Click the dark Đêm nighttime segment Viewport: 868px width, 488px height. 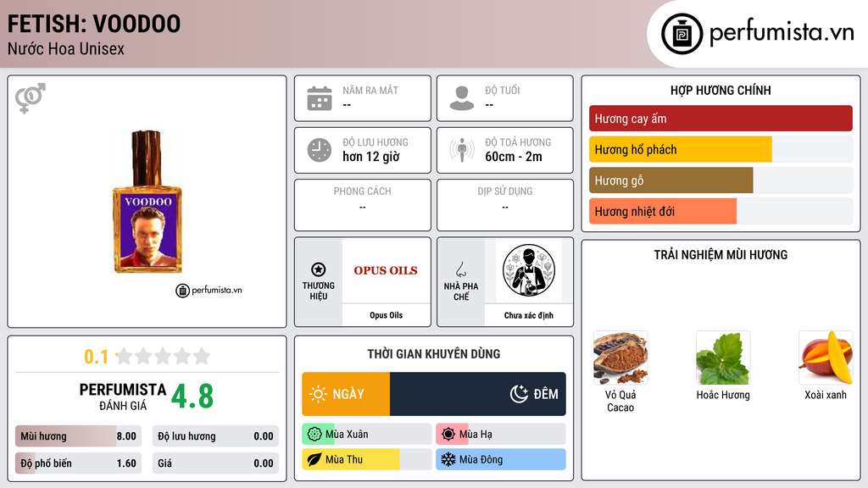[x=478, y=394]
